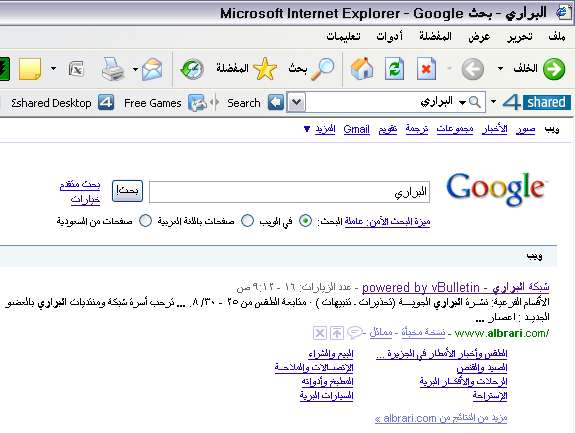Open the 'خيارات' preferences link

[85, 199]
